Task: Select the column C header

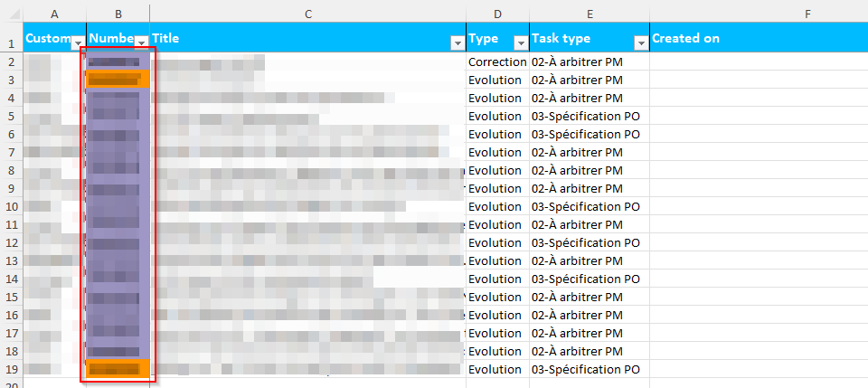Action: tap(307, 14)
